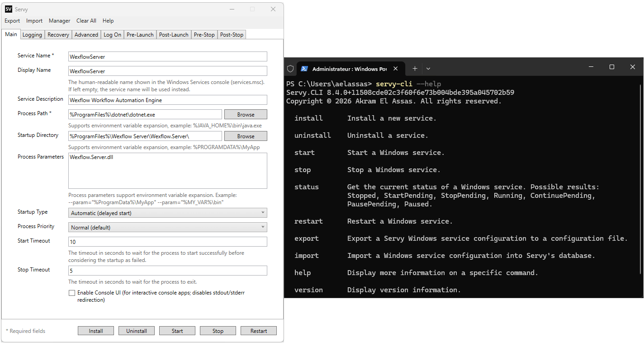Close the PowerShell terminal window
Image resolution: width=644 pixels, height=346 pixels.
633,67
